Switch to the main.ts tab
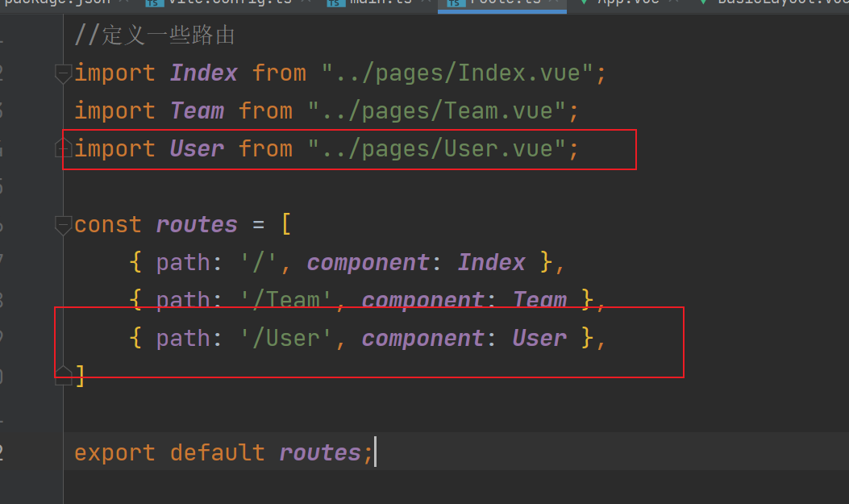The height and width of the screenshot is (504, 849). point(381,2)
